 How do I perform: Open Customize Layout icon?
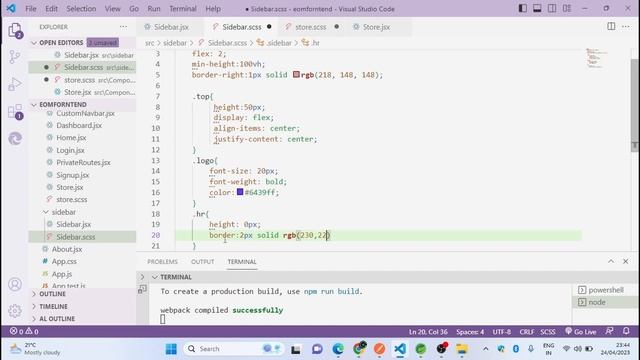click(x=567, y=9)
